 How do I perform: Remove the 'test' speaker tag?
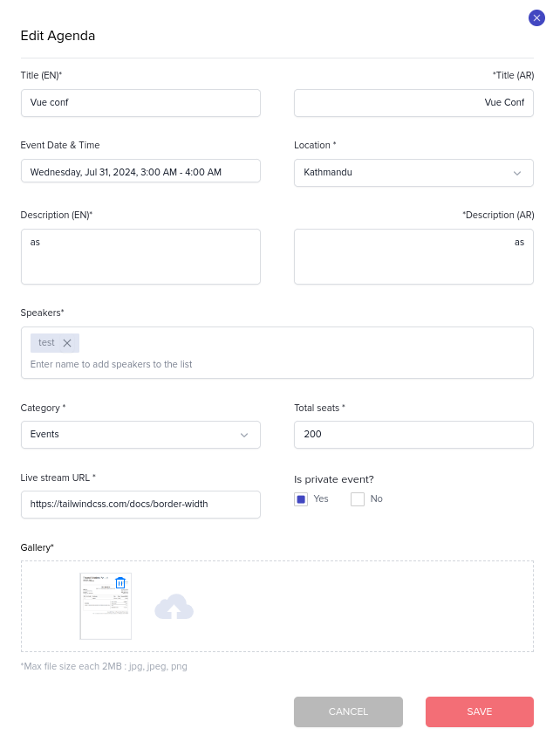click(67, 343)
